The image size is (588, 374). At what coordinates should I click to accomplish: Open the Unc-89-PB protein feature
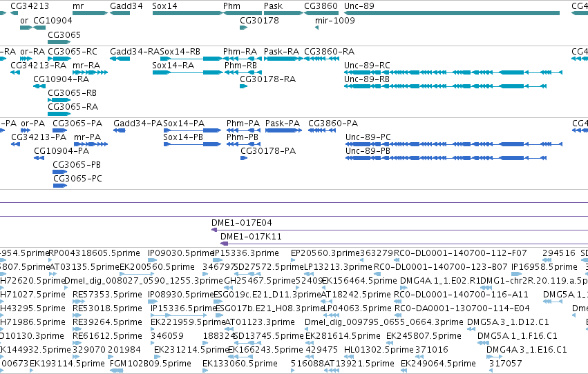click(446, 158)
